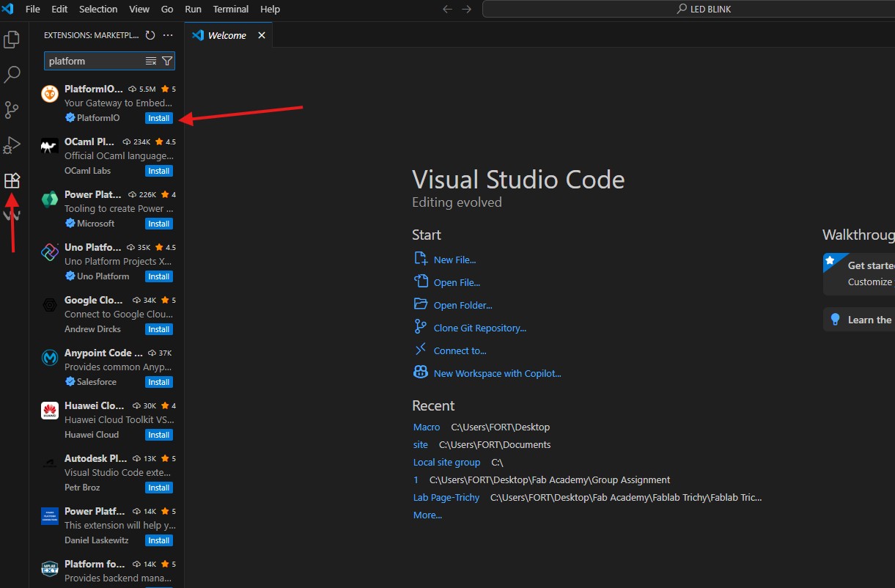Viewport: 895px width, 588px height.
Task: Open the Explorer view in the activity bar
Action: click(12, 40)
